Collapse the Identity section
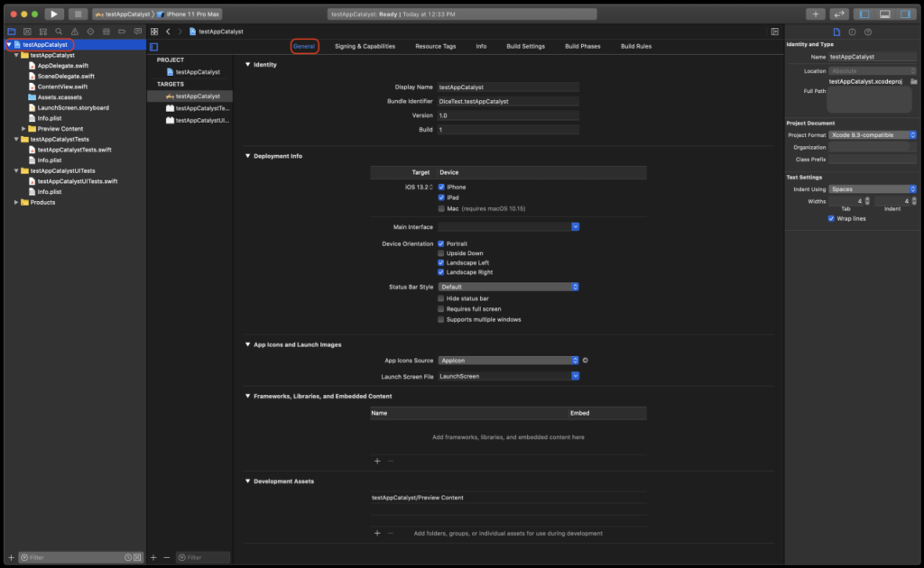Image resolution: width=924 pixels, height=568 pixels. click(x=247, y=65)
